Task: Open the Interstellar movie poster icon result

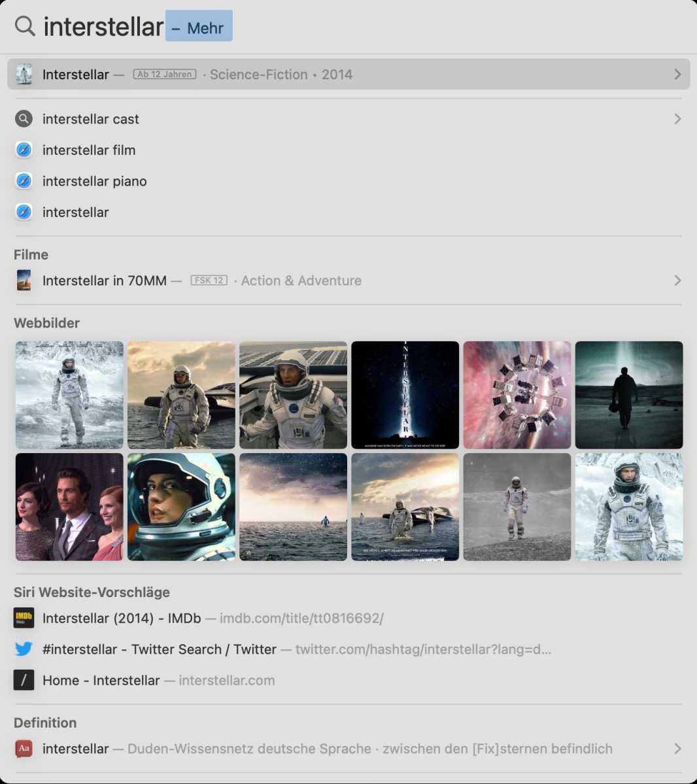Action: 24,74
